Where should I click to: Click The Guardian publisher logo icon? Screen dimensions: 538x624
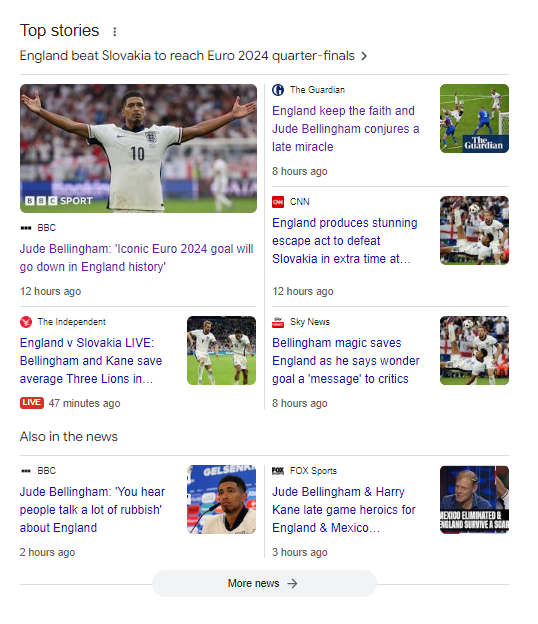[x=278, y=90]
